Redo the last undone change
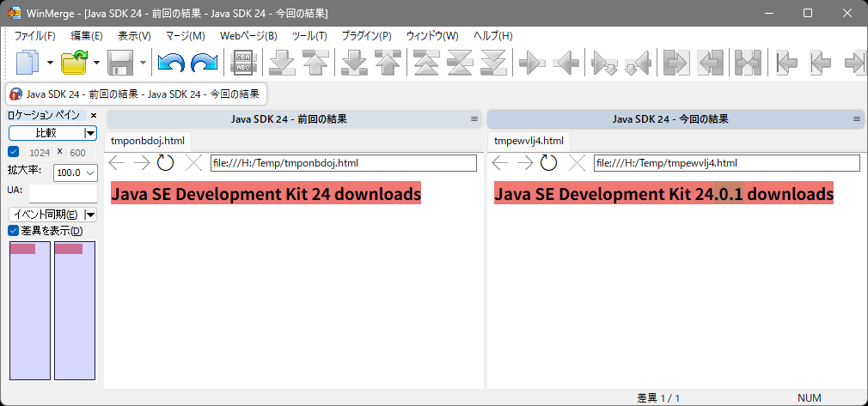The height and width of the screenshot is (406, 868). point(205,63)
